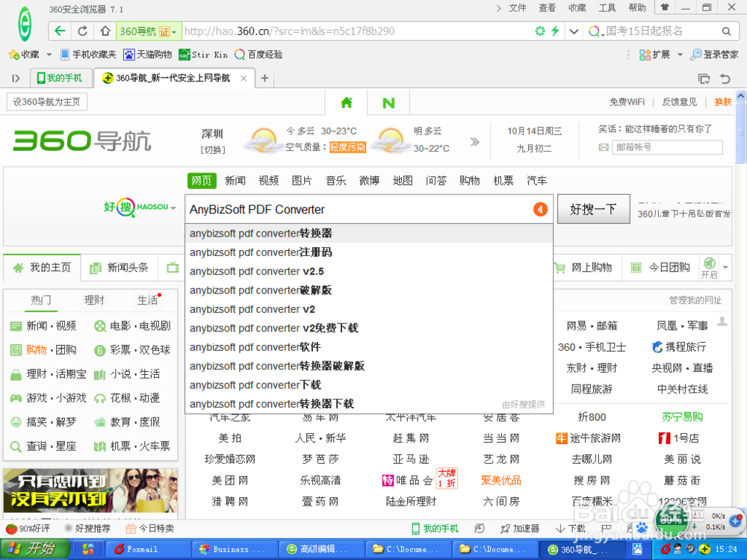
Task: Click 设360导航为主页 button
Action: (46, 102)
